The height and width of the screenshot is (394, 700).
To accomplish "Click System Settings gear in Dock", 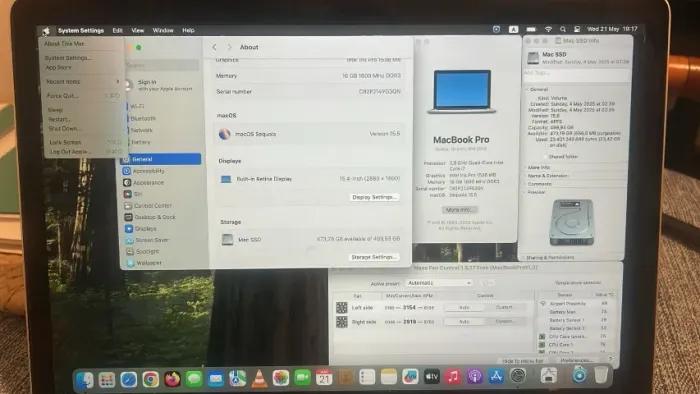I will coord(518,376).
